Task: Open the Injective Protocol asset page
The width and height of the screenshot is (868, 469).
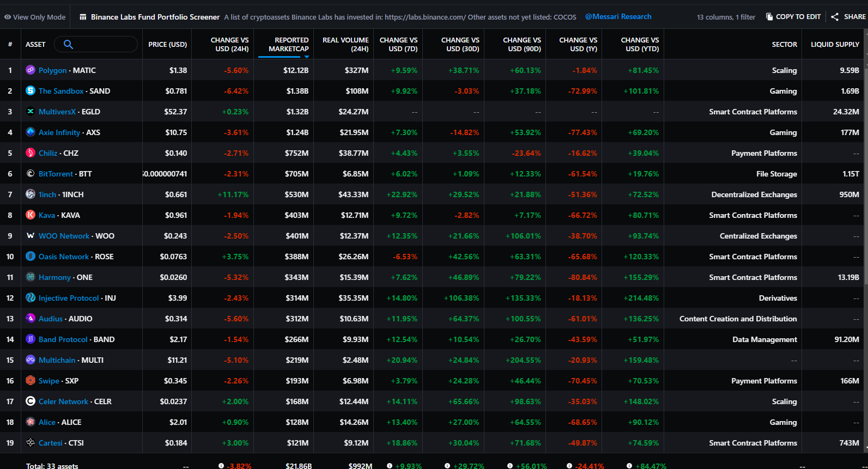Action: (x=69, y=298)
